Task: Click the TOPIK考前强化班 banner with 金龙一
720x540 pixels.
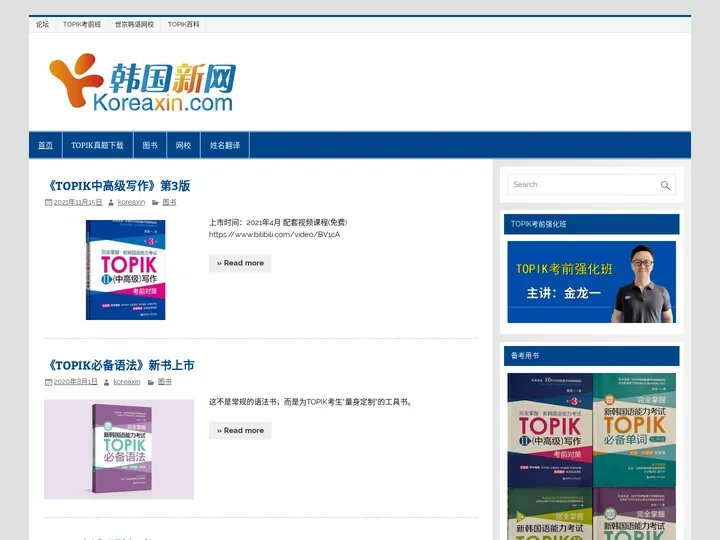Action: click(591, 282)
